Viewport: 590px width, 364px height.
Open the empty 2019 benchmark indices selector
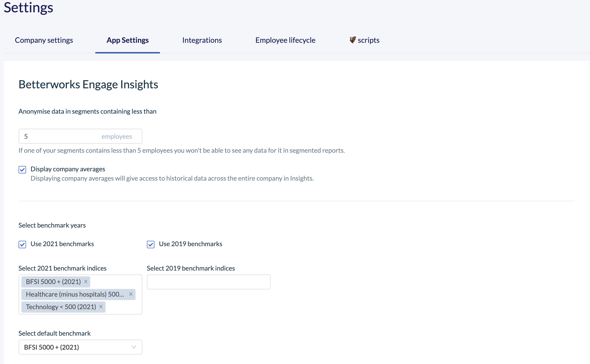(x=209, y=282)
